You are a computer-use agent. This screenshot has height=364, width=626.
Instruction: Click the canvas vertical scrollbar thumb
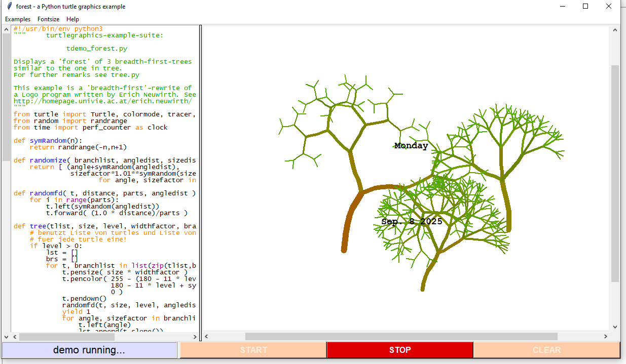point(615,173)
